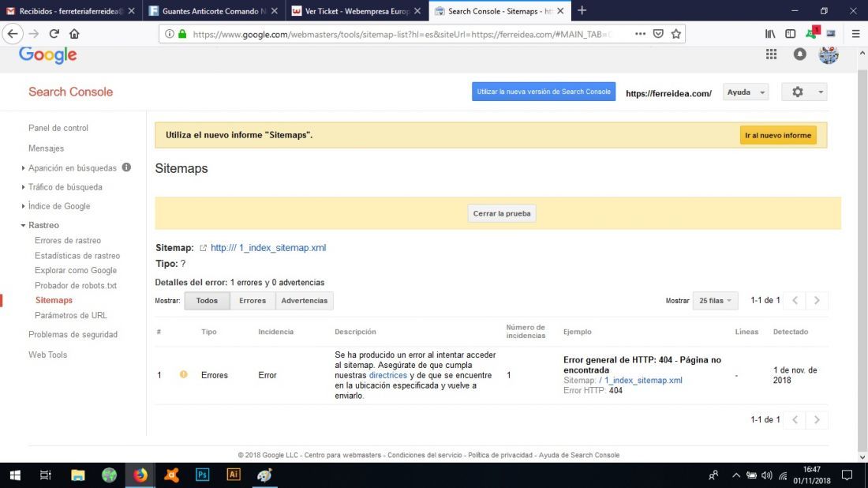Image resolution: width=868 pixels, height=488 pixels.
Task: Reload the current page
Action: [x=54, y=34]
